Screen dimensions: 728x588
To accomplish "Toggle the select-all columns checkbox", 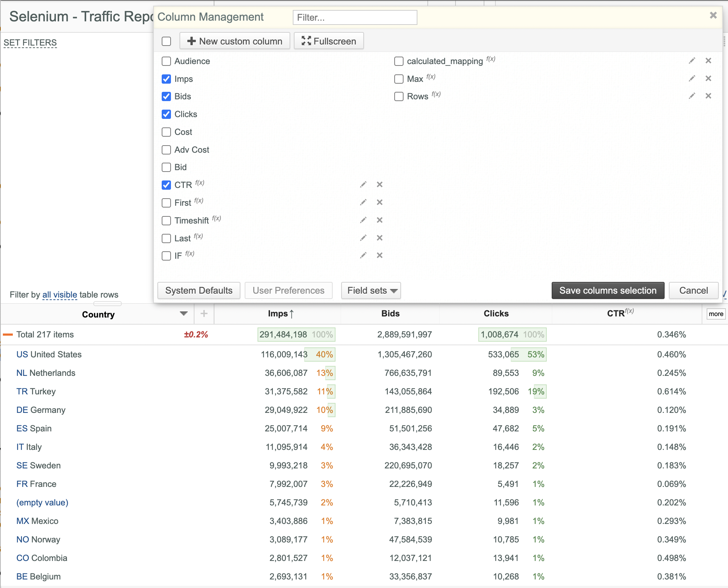I will tap(166, 41).
